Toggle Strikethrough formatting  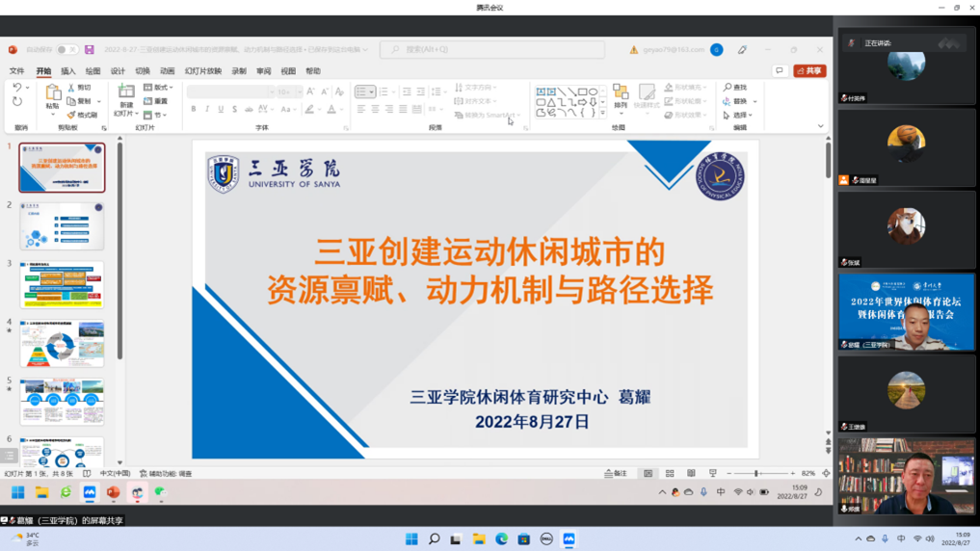pyautogui.click(x=249, y=109)
